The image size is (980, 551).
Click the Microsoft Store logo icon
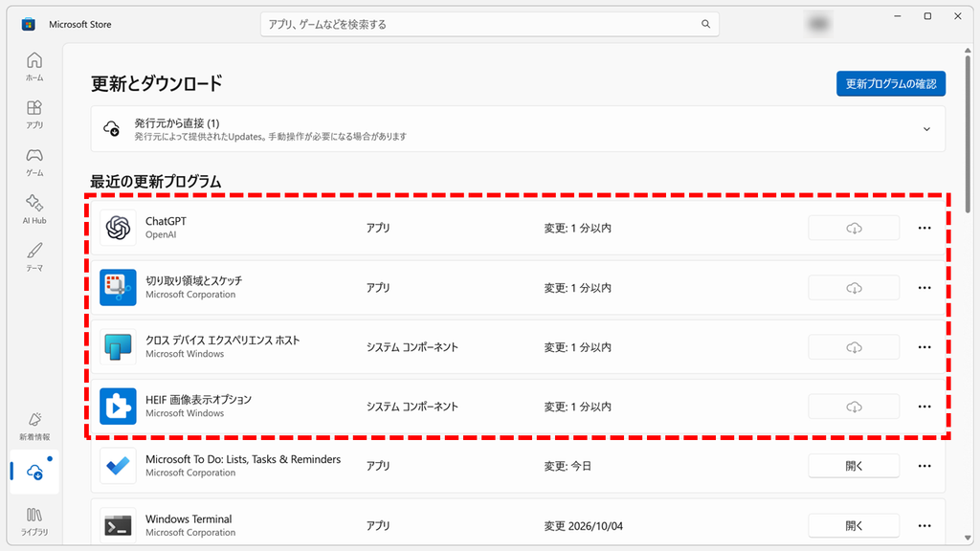pyautogui.click(x=28, y=24)
